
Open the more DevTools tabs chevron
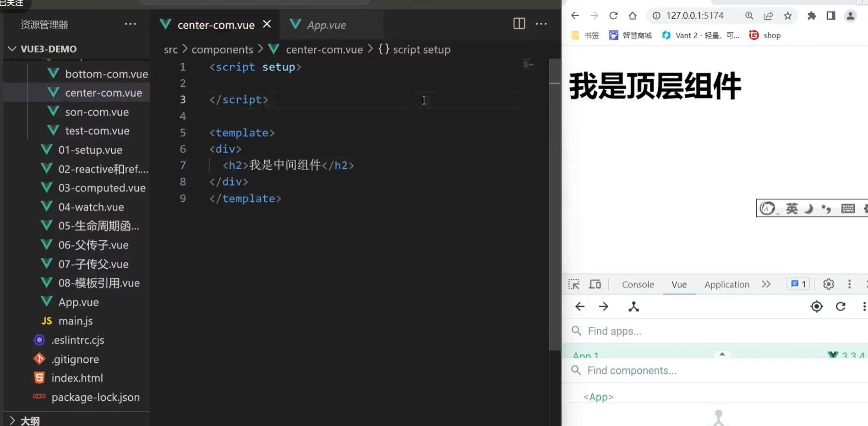(766, 284)
